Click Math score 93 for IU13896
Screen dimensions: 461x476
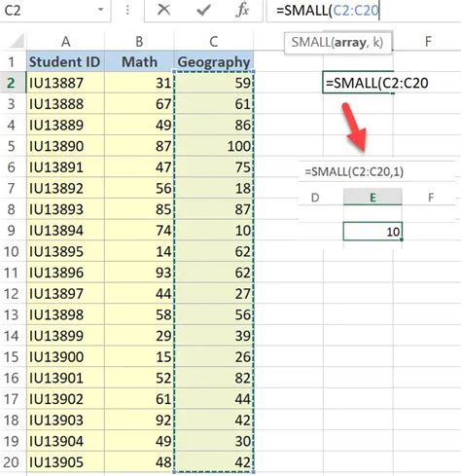139,273
